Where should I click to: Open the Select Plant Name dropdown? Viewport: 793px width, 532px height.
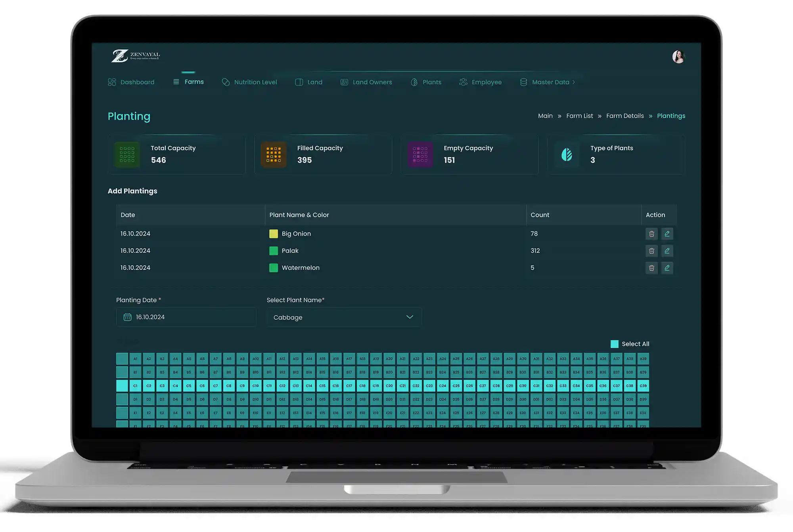[343, 317]
